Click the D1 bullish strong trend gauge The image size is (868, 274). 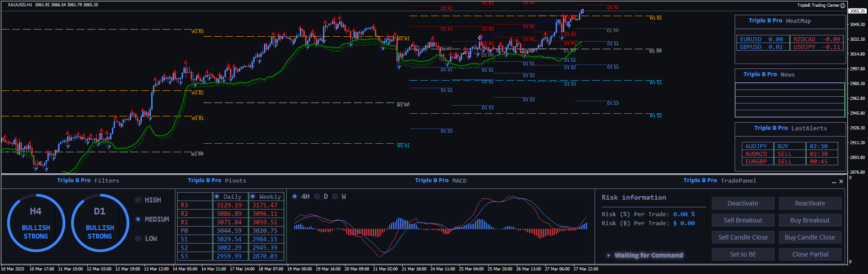point(100,223)
